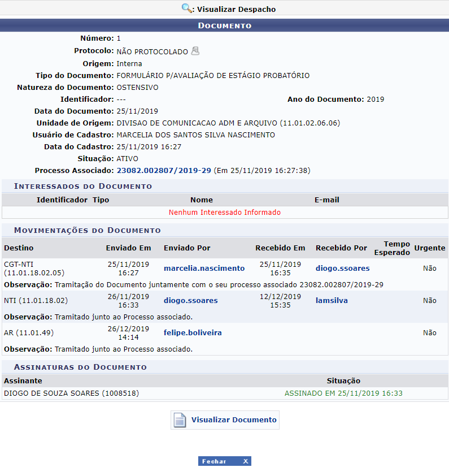The width and height of the screenshot is (449, 476).
Task: Click the X icon on Fechar button
Action: click(x=246, y=461)
